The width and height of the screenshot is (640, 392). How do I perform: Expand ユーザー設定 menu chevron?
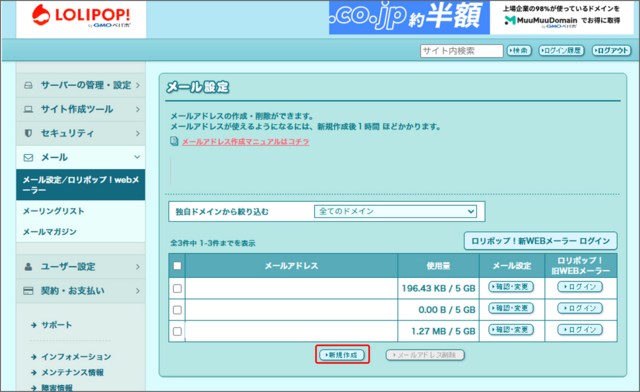click(138, 267)
